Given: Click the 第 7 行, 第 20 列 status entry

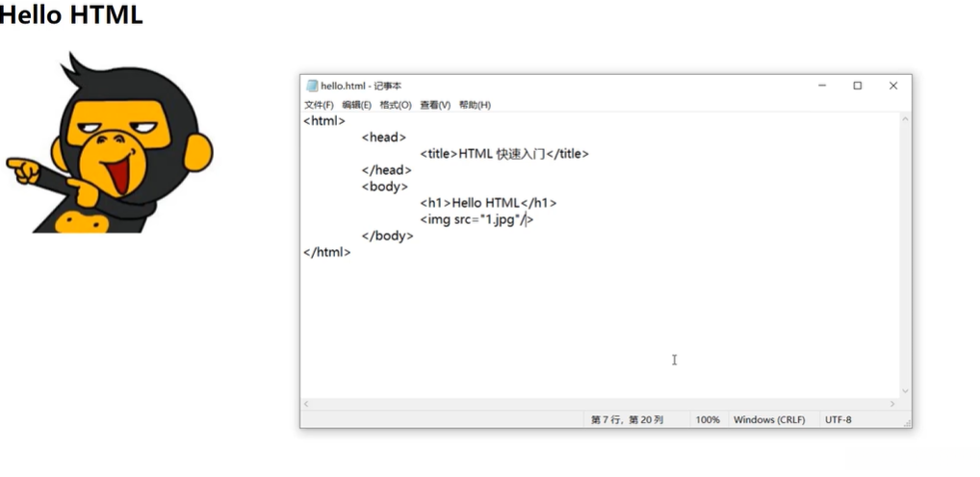Looking at the screenshot, I should pos(627,420).
